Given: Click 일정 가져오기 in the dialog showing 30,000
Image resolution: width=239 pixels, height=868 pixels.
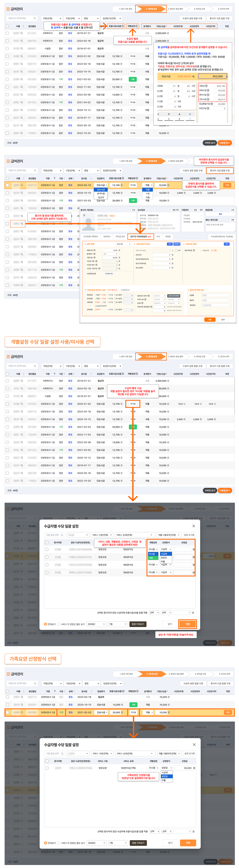Looking at the screenshot, I should click(x=138, y=843).
